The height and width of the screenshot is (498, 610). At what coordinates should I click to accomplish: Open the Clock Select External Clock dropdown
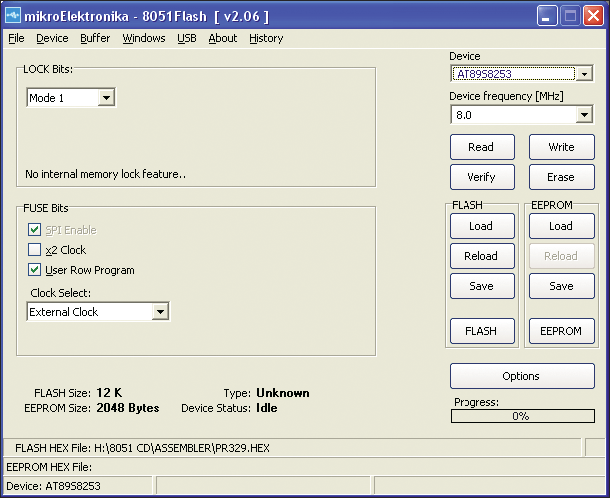click(160, 312)
